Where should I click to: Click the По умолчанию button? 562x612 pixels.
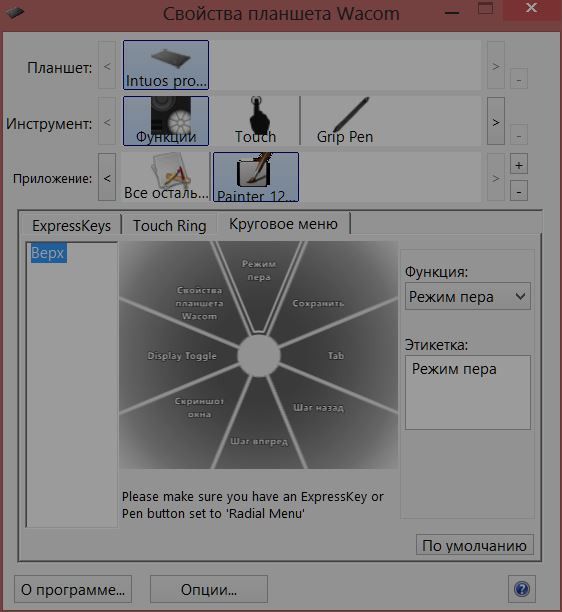pos(475,545)
